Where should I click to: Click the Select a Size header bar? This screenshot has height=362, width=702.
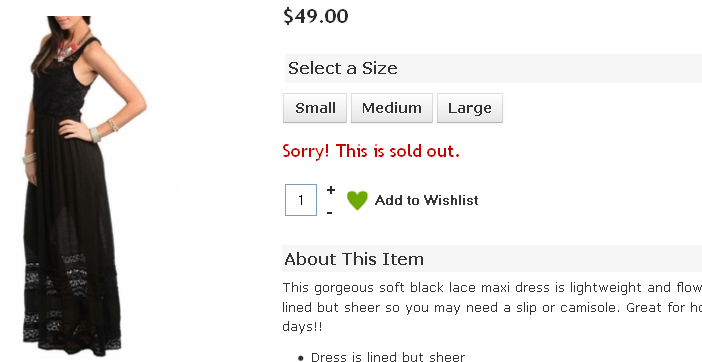pos(493,68)
